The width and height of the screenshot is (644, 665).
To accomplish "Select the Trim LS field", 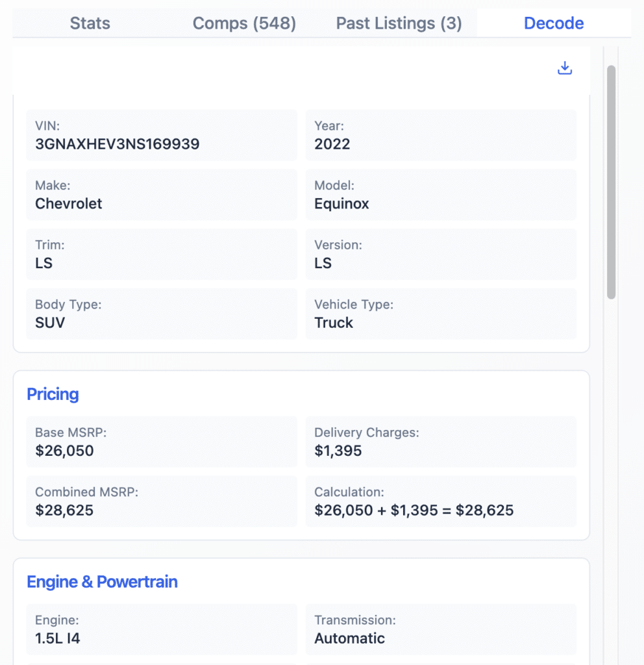I will tap(161, 254).
